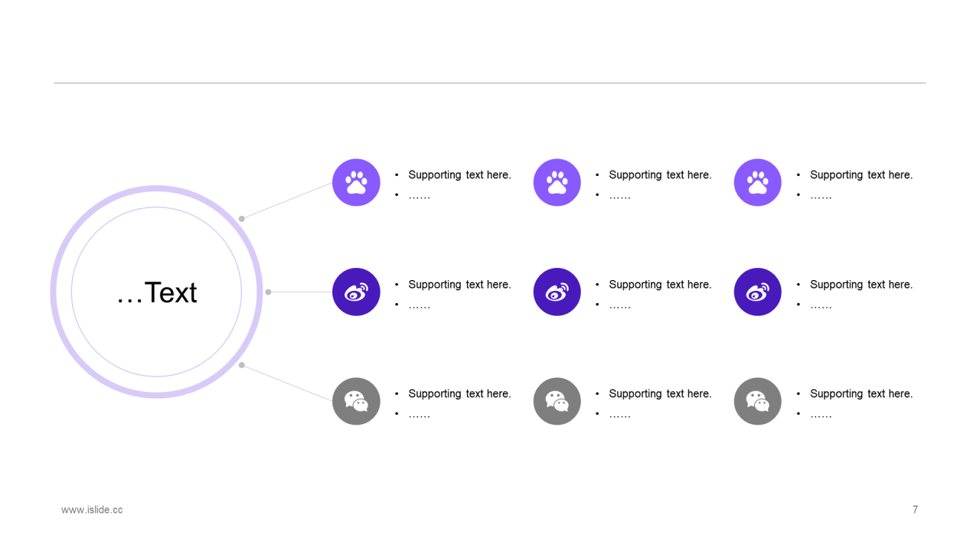Select "Supporting text here." beside middle WeChat icon
Image resolution: width=980 pixels, height=551 pixels.
pos(660,394)
